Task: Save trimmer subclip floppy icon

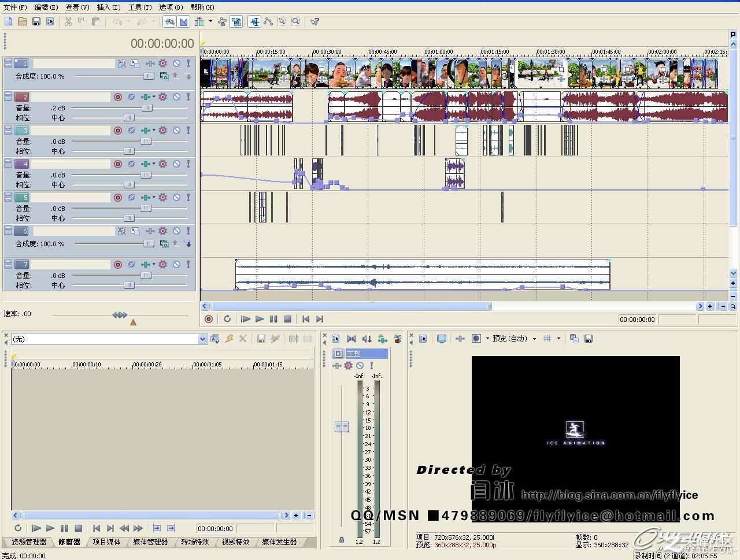Action: click(x=261, y=339)
